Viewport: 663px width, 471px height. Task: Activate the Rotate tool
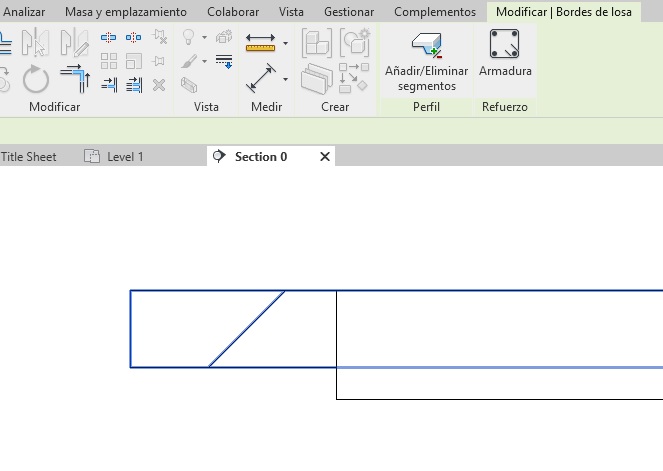pyautogui.click(x=37, y=79)
